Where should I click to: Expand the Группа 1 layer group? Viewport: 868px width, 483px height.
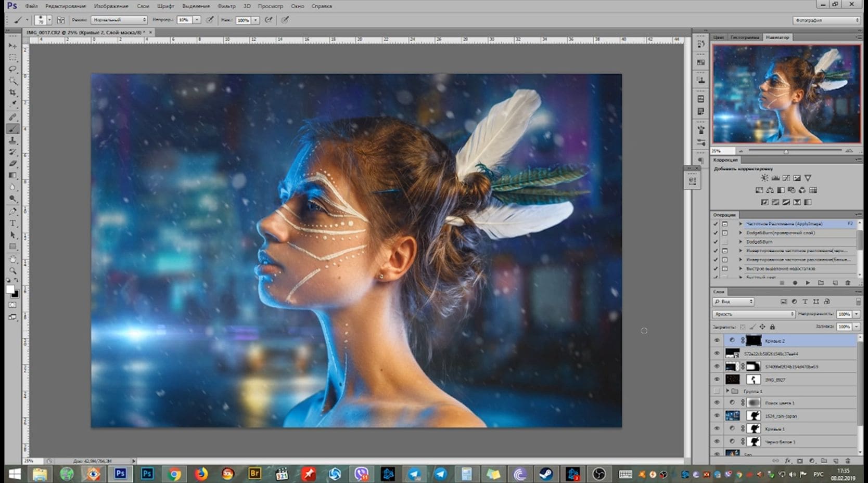pos(727,391)
